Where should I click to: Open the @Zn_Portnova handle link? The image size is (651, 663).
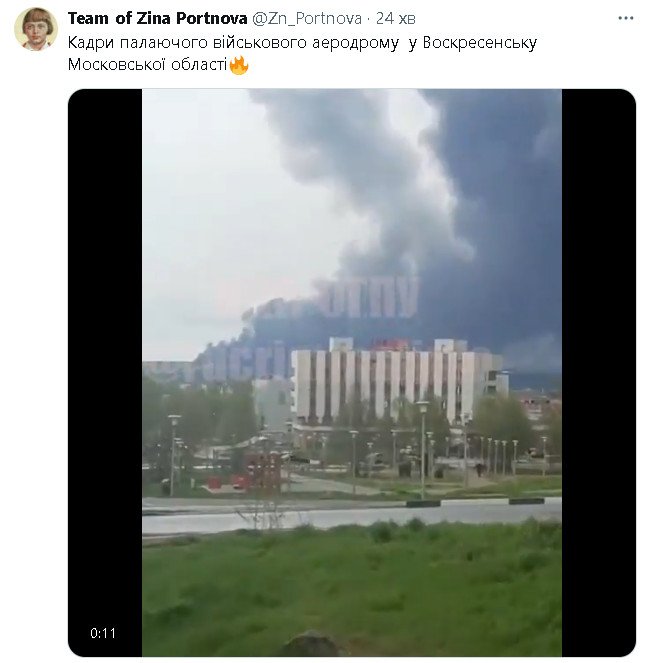pos(307,18)
